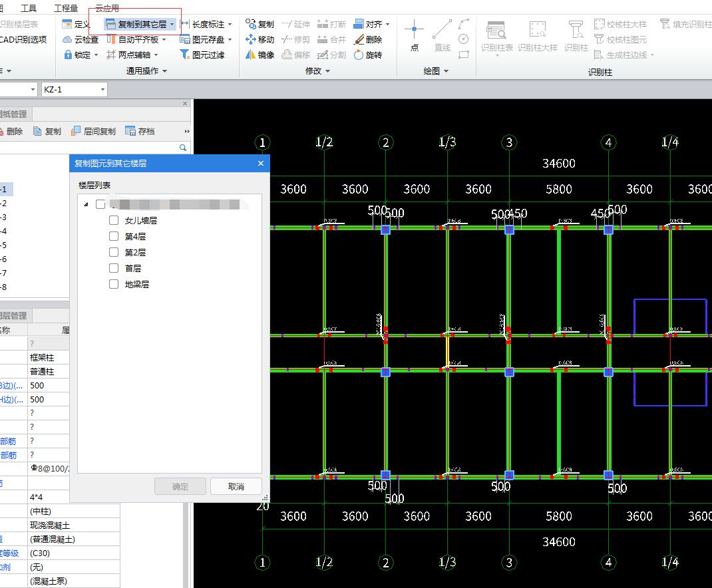The height and width of the screenshot is (588, 712).
Task: Check the 首层 floor checkbox
Action: (114, 268)
